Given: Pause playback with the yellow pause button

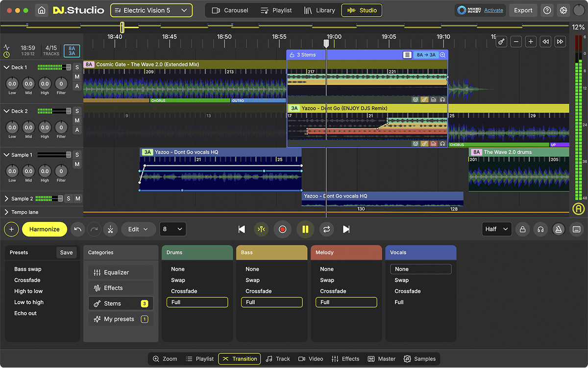Looking at the screenshot, I should (305, 229).
